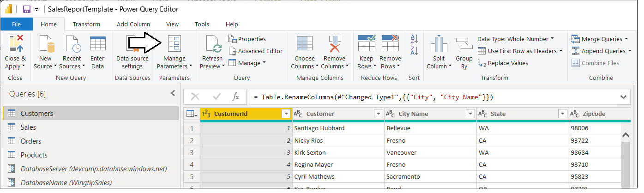Open query Properties
The image size is (644, 193).
tap(247, 39)
